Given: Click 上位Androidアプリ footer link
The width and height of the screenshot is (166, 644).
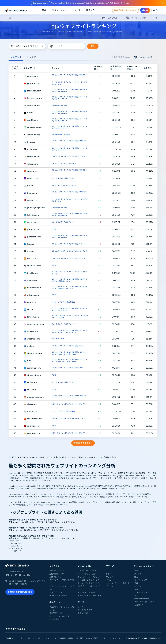Looking at the screenshot, I should [x=57, y=574].
